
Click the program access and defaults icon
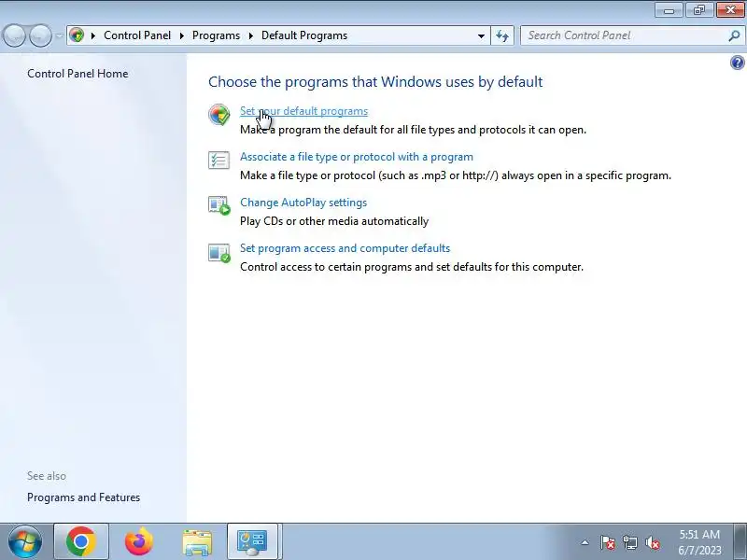tap(219, 252)
